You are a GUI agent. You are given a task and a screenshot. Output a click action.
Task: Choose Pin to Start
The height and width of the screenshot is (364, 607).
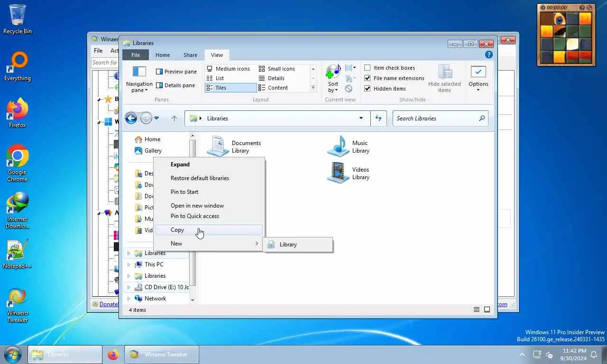209,192
